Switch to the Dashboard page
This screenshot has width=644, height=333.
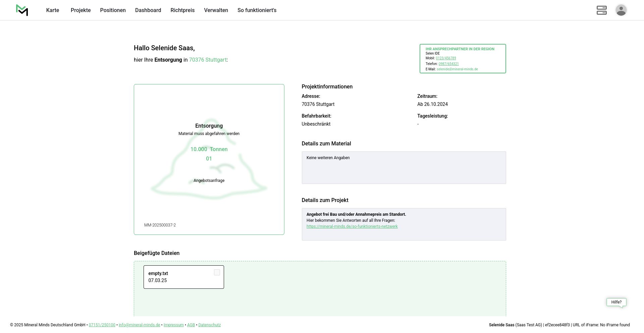(x=148, y=10)
